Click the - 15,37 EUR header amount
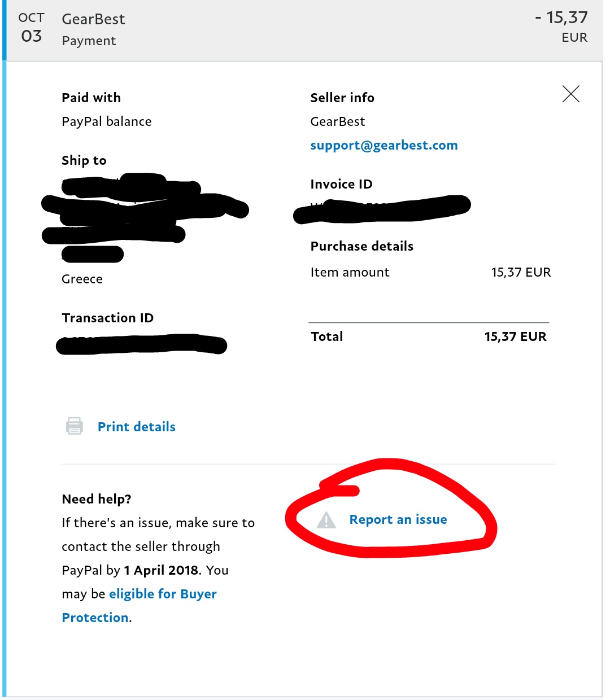The image size is (610, 700). (561, 27)
